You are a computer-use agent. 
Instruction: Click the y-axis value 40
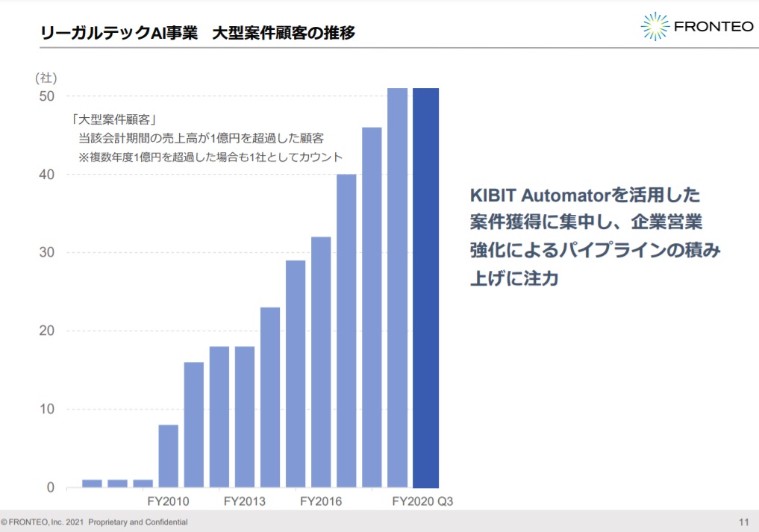[47, 175]
